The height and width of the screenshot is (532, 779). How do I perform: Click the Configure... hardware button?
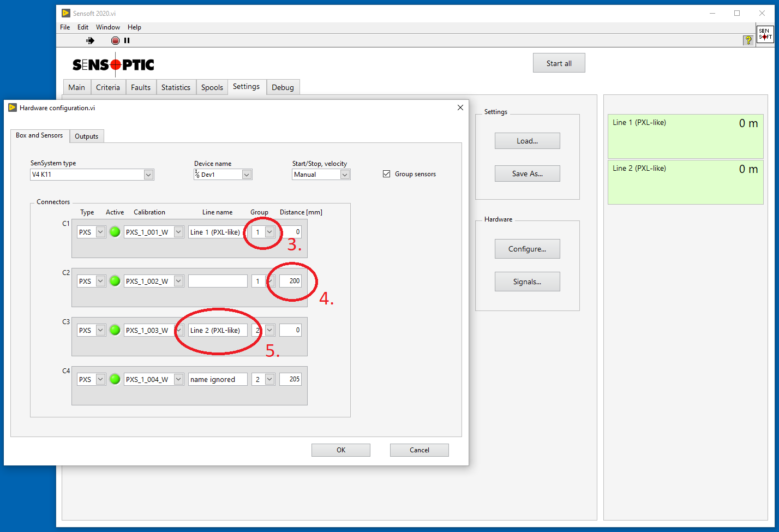coord(528,249)
